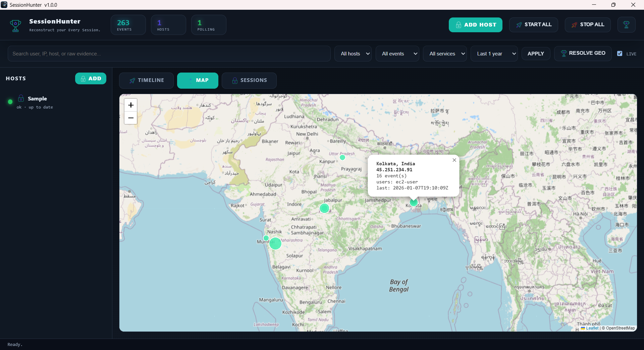This screenshot has width=644, height=350.
Task: Click the Nagpur area map marker
Action: pos(324,208)
